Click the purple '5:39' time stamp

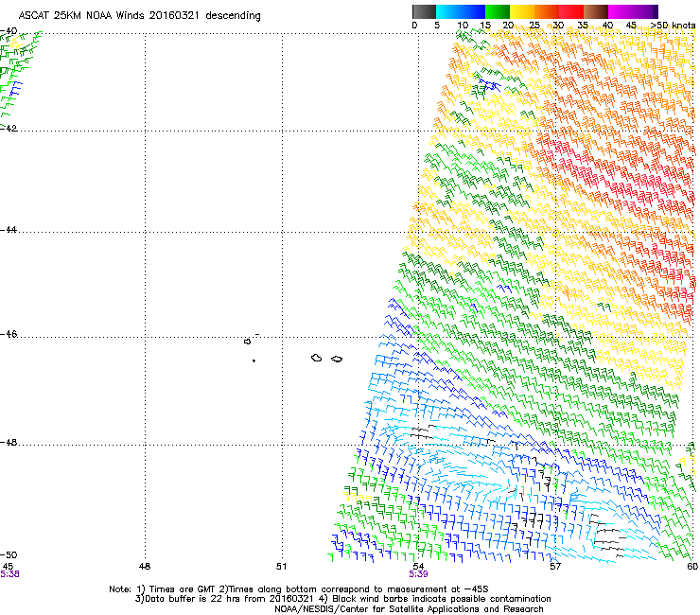click(x=418, y=574)
